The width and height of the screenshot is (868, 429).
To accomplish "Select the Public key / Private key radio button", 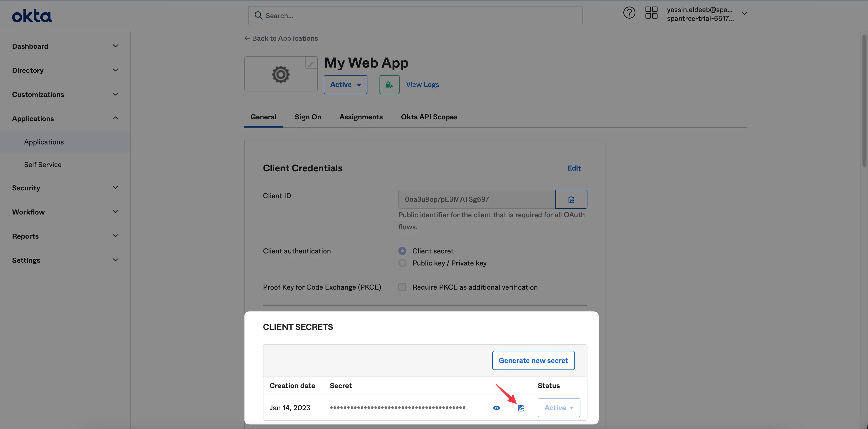I will (x=402, y=263).
